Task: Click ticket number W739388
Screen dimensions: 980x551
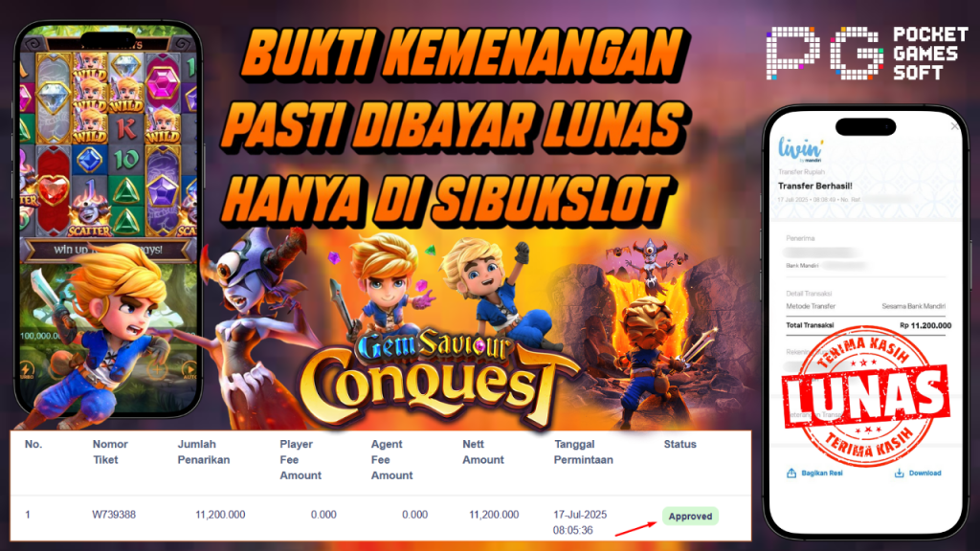Action: pos(114,515)
